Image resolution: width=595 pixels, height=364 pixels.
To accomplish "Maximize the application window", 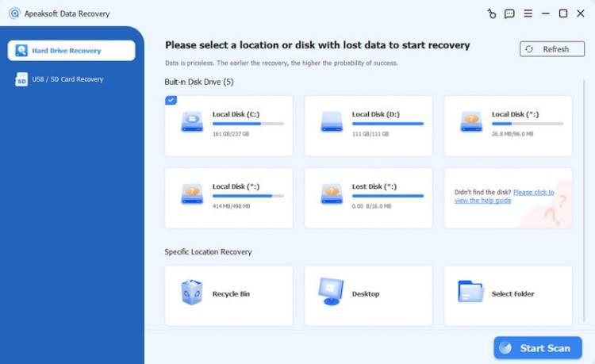I will click(x=562, y=13).
